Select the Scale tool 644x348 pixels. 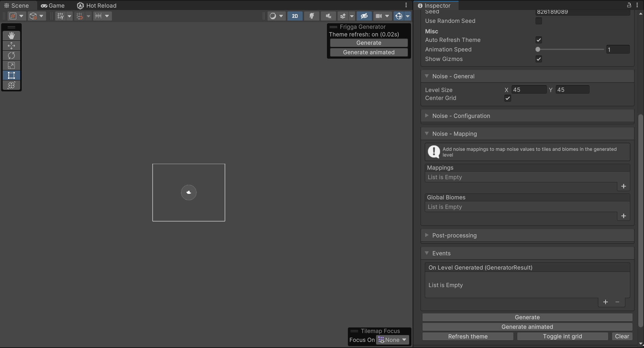point(11,65)
